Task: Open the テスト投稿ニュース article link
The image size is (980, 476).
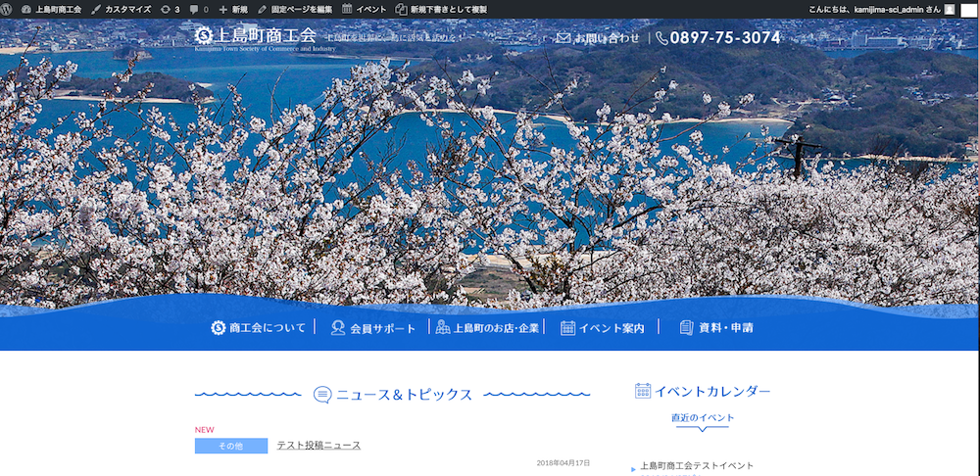Action: 318,446
